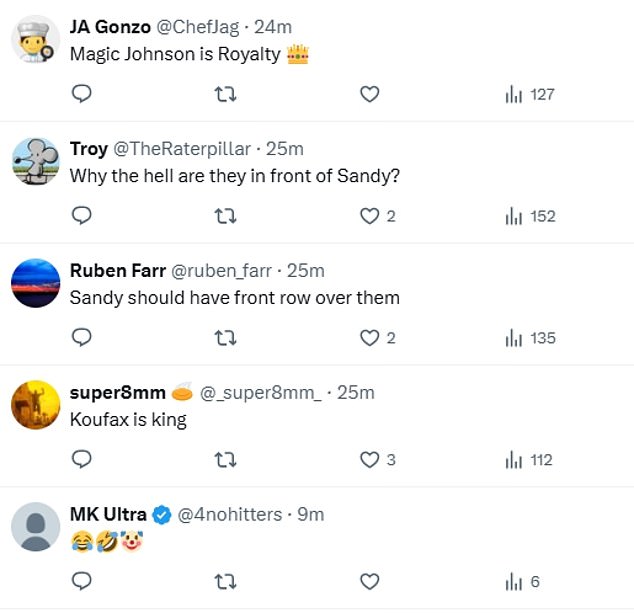The image size is (634, 613).
Task: Reply to JA Gonzo's Magic Johnson tweet
Action: click(x=83, y=94)
